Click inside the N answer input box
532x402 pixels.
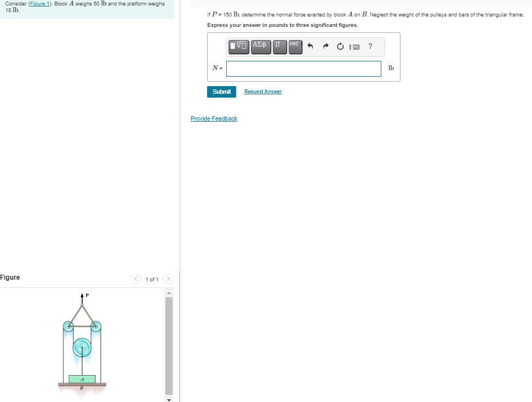tap(303, 69)
